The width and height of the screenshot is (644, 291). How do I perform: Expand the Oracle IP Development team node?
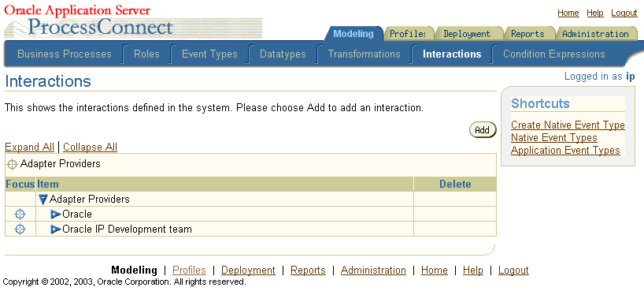(56, 229)
